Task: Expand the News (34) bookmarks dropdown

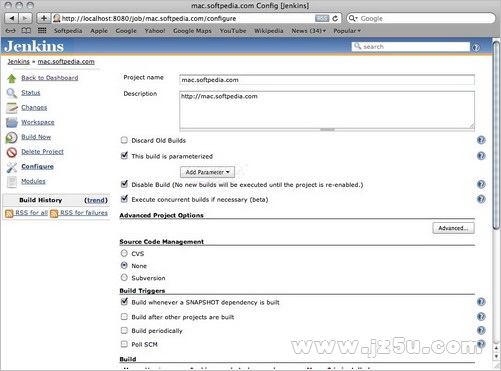Action: coord(309,31)
